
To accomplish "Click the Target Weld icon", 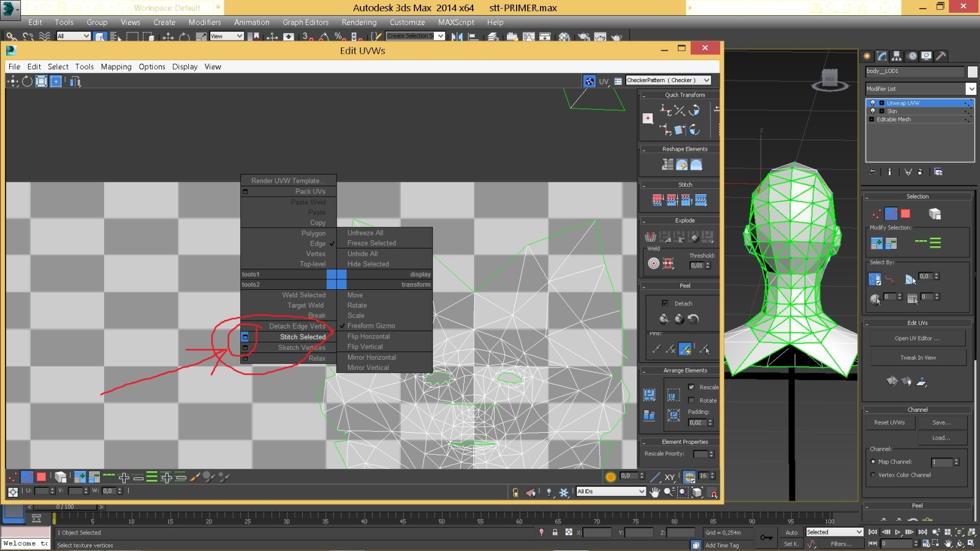I will pos(654,263).
